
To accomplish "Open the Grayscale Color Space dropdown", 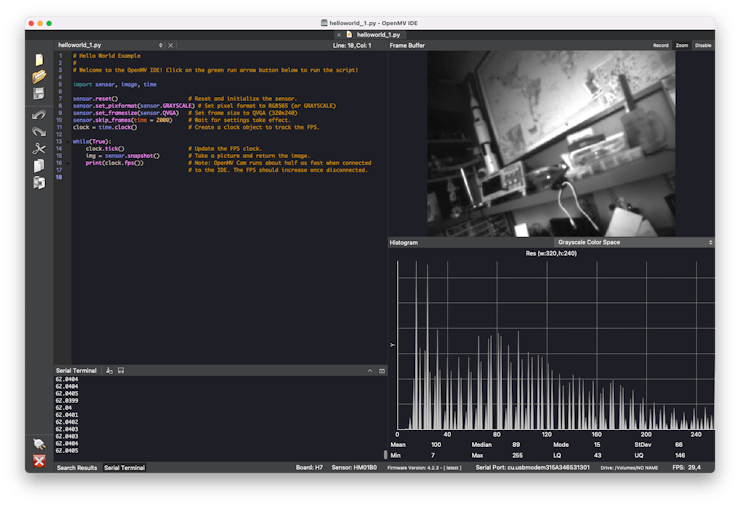I will pyautogui.click(x=635, y=242).
